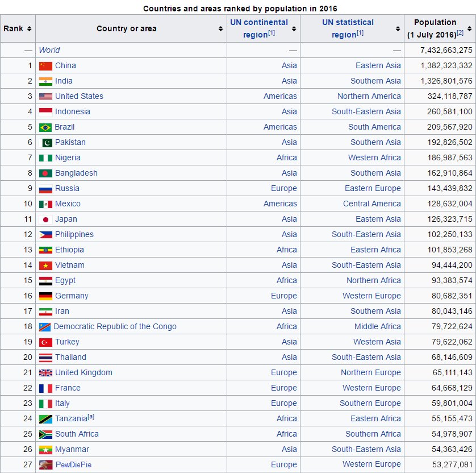Sort by UN statistical region arrows
The width and height of the screenshot is (476, 473).
coord(398,28)
